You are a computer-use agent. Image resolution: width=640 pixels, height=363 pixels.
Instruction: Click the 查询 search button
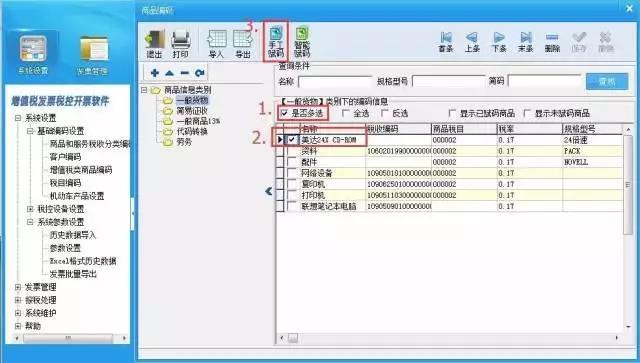click(607, 81)
